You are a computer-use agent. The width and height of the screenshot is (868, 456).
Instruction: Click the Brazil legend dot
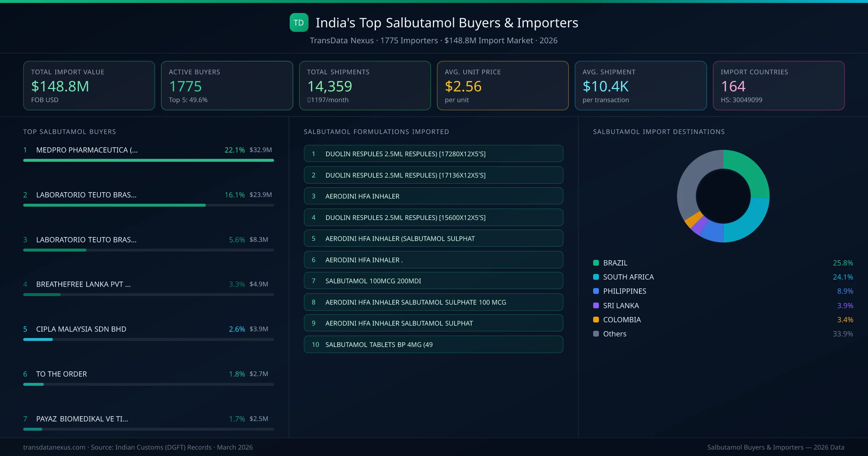pos(595,263)
